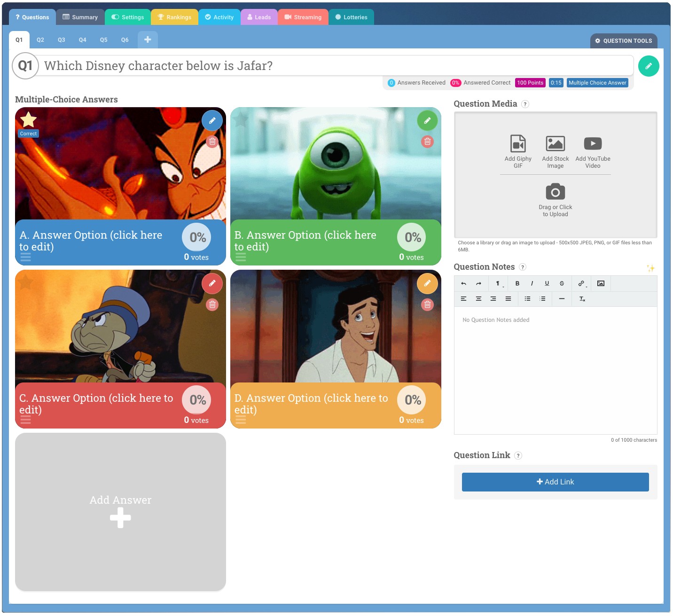Toggle italic in notes editor
The height and width of the screenshot is (616, 673).
pyautogui.click(x=532, y=284)
